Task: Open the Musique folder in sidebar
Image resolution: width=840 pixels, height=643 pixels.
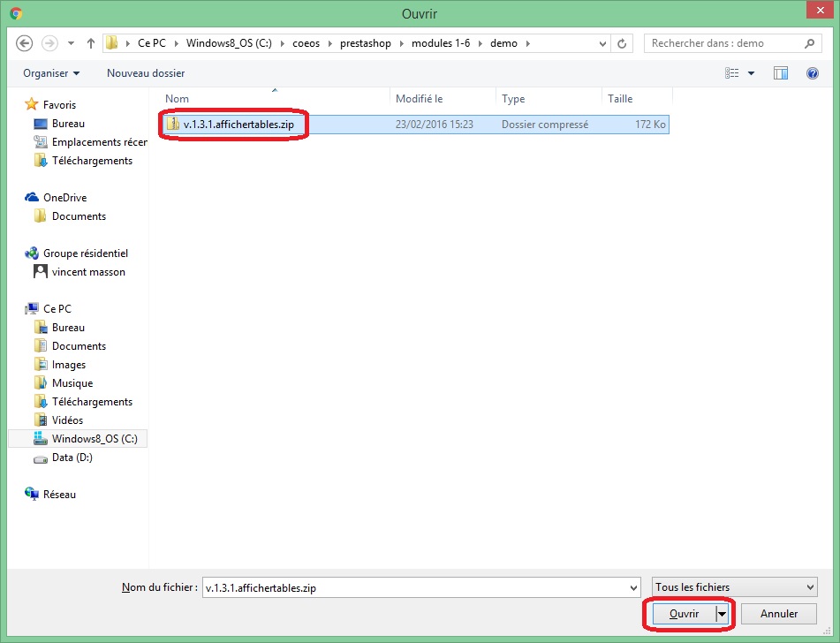Action: click(x=72, y=383)
